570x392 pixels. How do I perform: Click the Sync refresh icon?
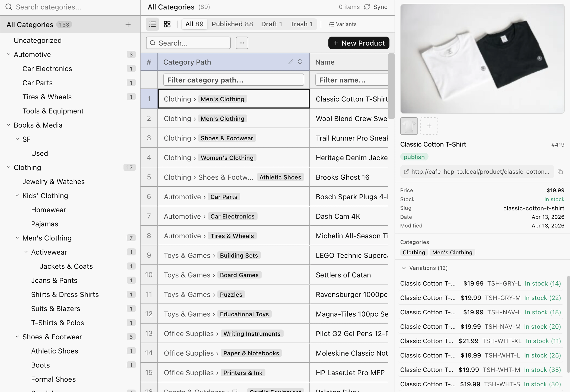coord(367,7)
